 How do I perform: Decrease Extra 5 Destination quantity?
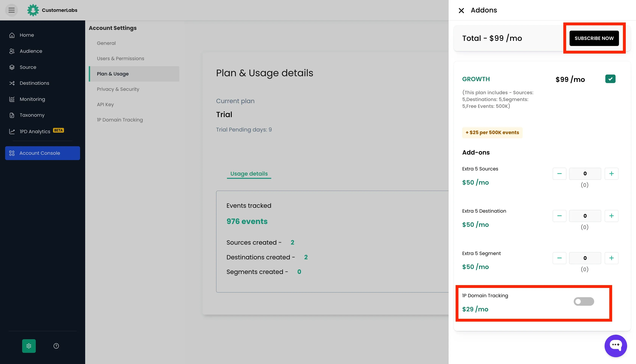click(x=560, y=216)
